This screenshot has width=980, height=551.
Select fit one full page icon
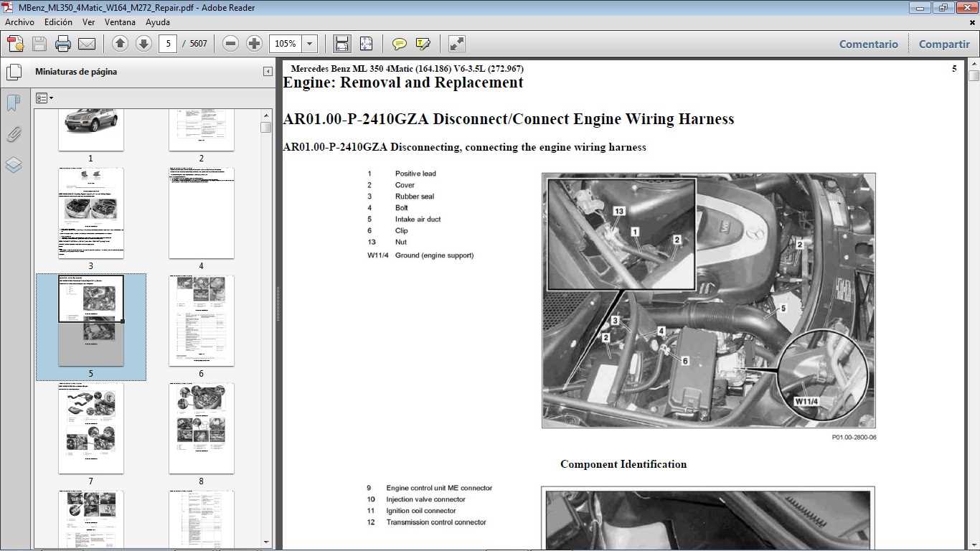pos(366,44)
